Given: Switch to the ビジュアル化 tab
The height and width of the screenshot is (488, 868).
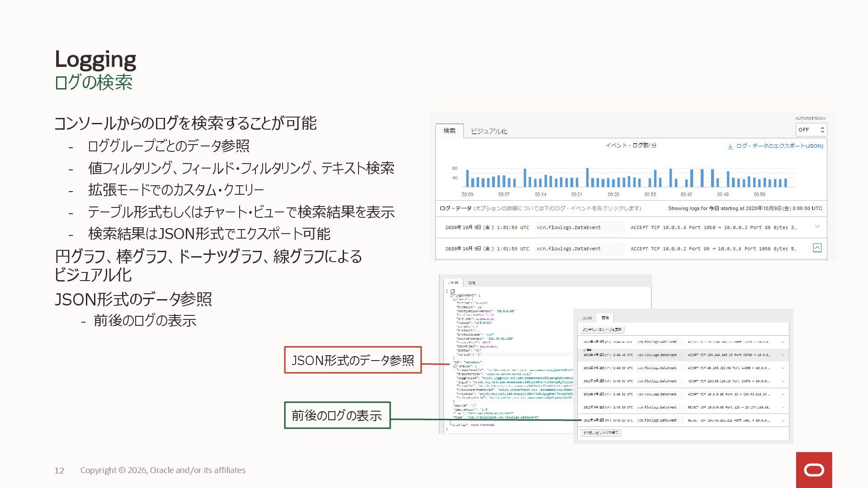Looking at the screenshot, I should tap(489, 131).
